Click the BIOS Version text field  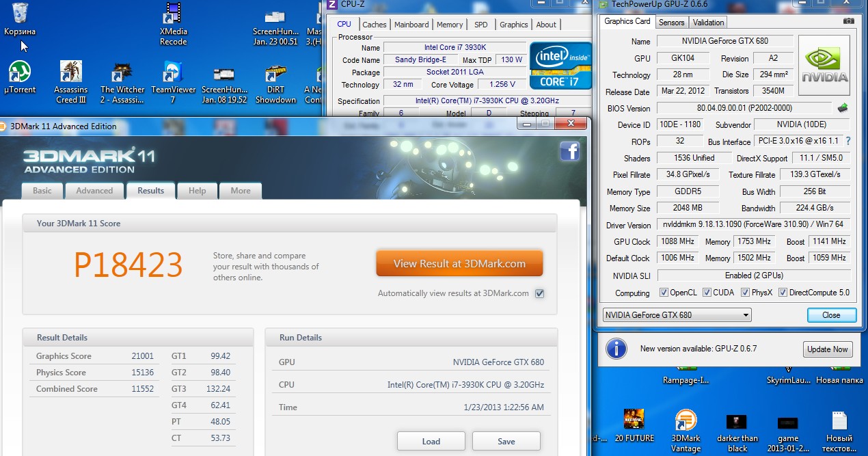pos(744,108)
